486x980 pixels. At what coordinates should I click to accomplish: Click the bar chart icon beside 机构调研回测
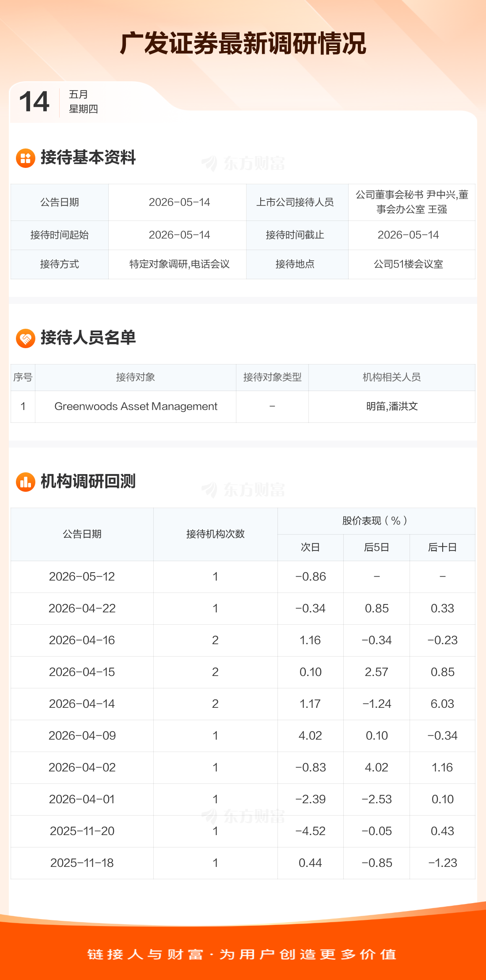tap(26, 482)
